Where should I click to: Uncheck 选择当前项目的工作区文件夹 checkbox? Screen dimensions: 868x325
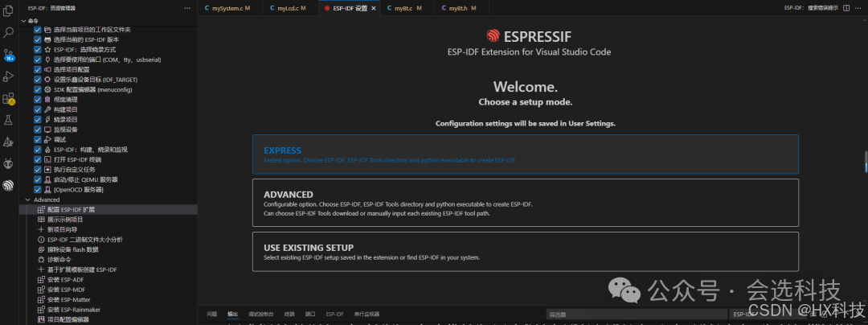coord(38,29)
